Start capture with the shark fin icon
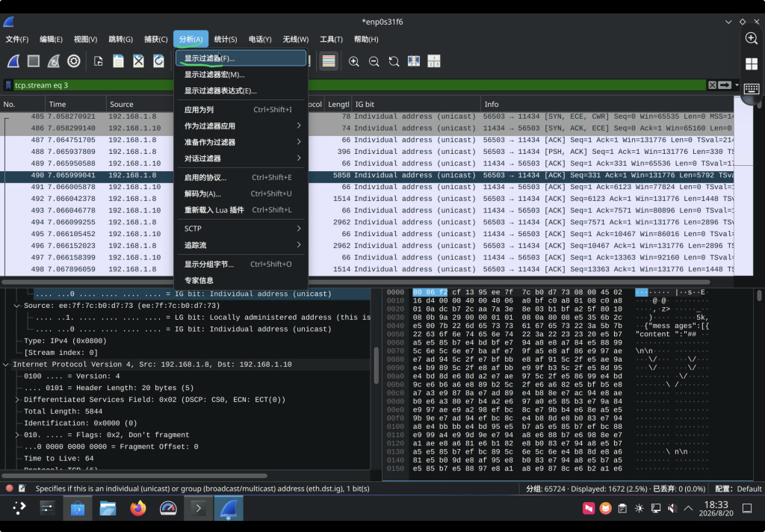 [x=13, y=61]
